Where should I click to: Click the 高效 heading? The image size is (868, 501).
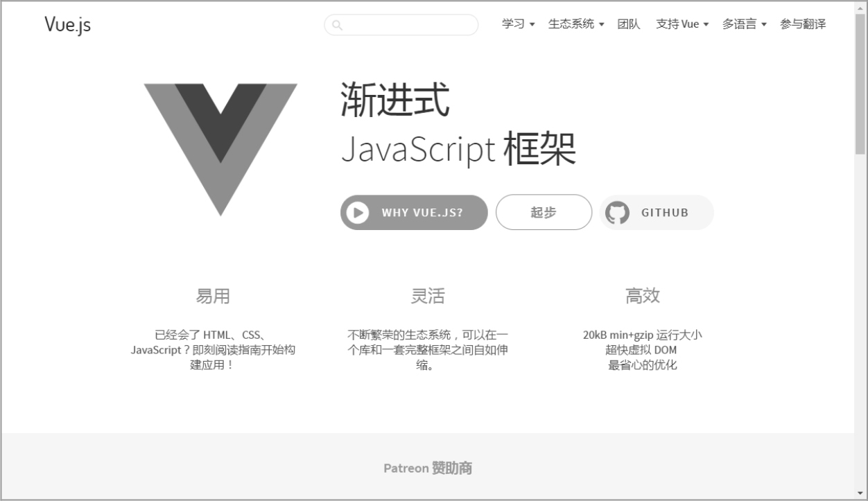point(643,297)
